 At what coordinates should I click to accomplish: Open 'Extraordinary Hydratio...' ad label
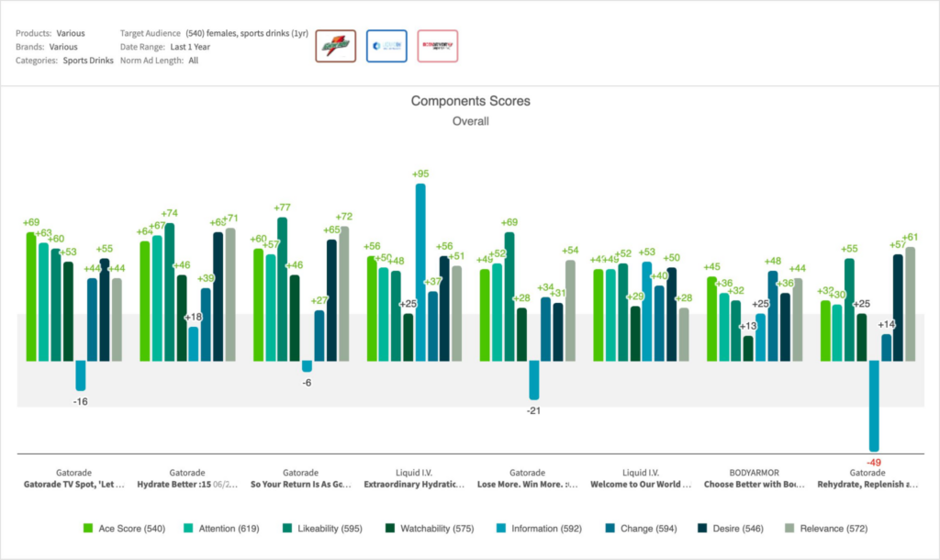pyautogui.click(x=414, y=485)
